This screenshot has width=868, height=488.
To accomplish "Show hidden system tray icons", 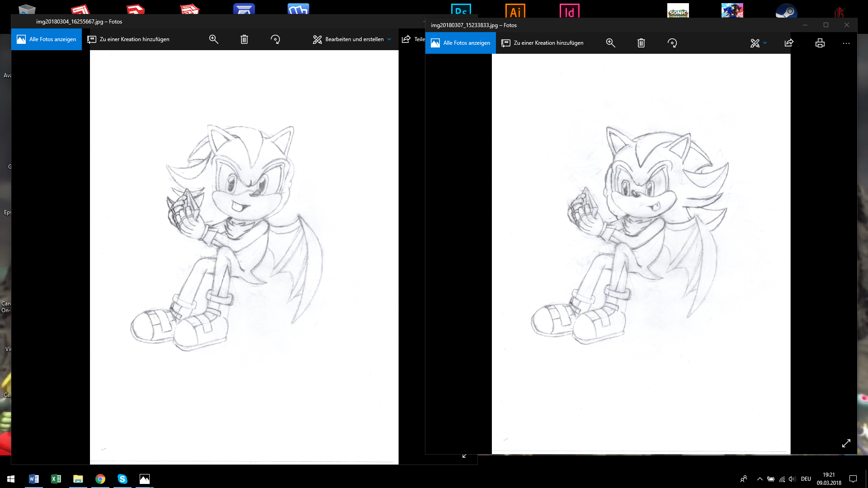I will [759, 479].
